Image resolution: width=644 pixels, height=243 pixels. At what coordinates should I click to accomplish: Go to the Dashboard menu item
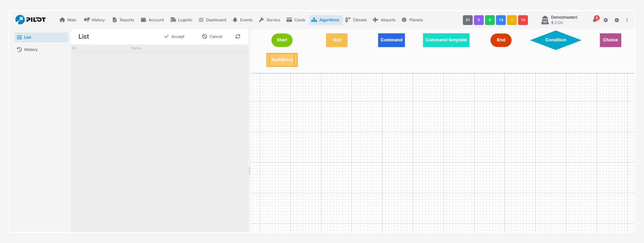coord(212,20)
